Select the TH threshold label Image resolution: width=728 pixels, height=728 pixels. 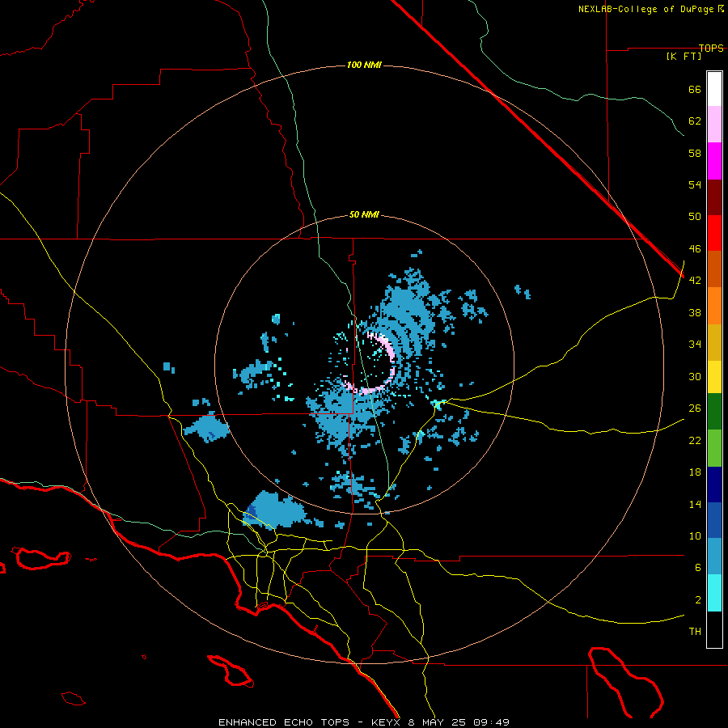695,632
